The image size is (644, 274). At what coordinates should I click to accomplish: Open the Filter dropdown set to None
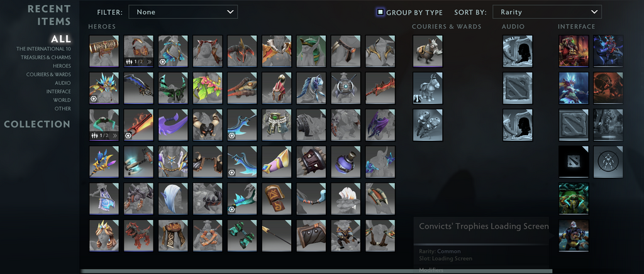coord(183,12)
